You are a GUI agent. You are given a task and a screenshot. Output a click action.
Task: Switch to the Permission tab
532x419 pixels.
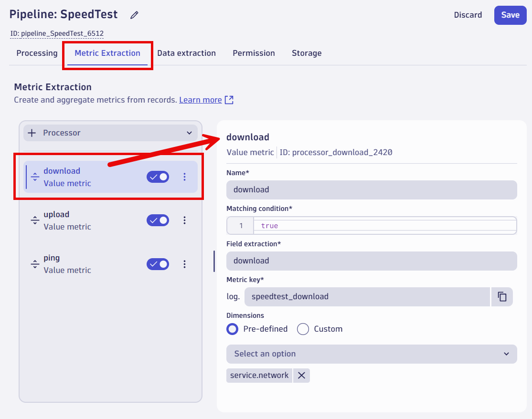(254, 53)
